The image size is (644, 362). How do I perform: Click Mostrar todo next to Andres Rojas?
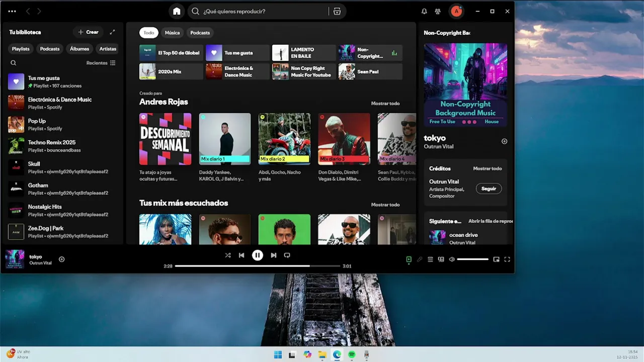pos(385,104)
